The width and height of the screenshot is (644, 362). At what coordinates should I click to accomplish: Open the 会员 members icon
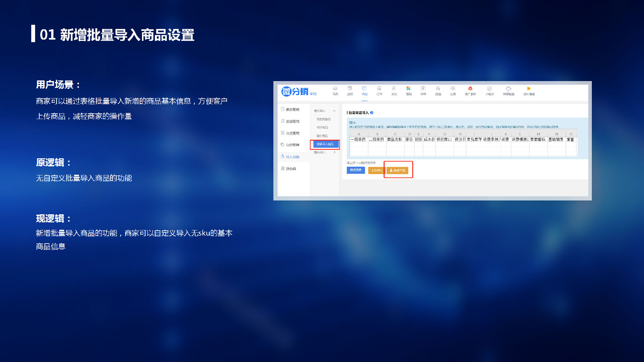pyautogui.click(x=394, y=88)
